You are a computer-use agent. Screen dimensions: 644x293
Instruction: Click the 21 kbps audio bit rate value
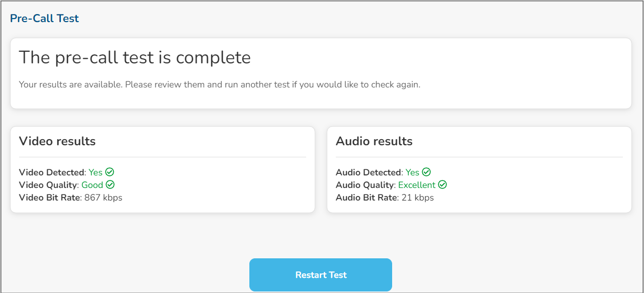[x=417, y=198]
